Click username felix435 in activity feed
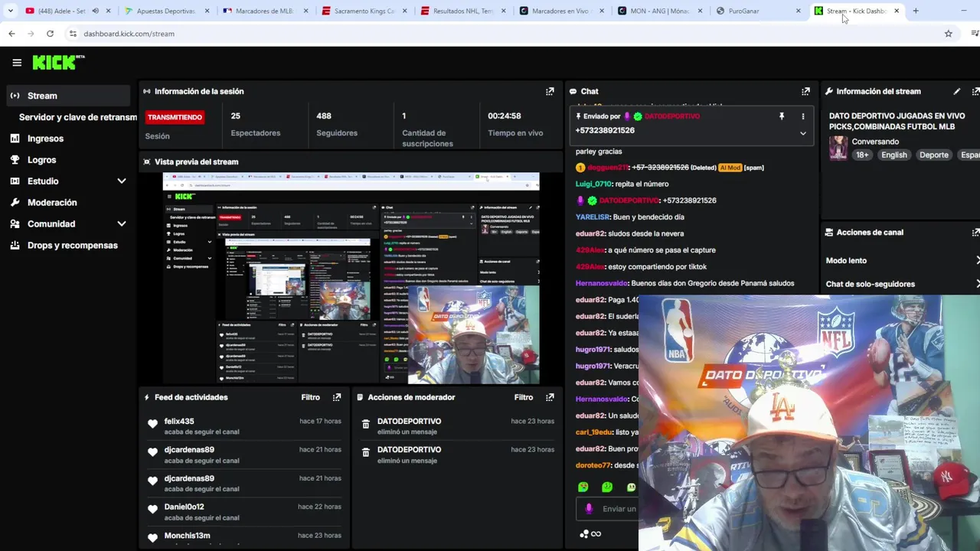Image resolution: width=980 pixels, height=551 pixels. 179,421
